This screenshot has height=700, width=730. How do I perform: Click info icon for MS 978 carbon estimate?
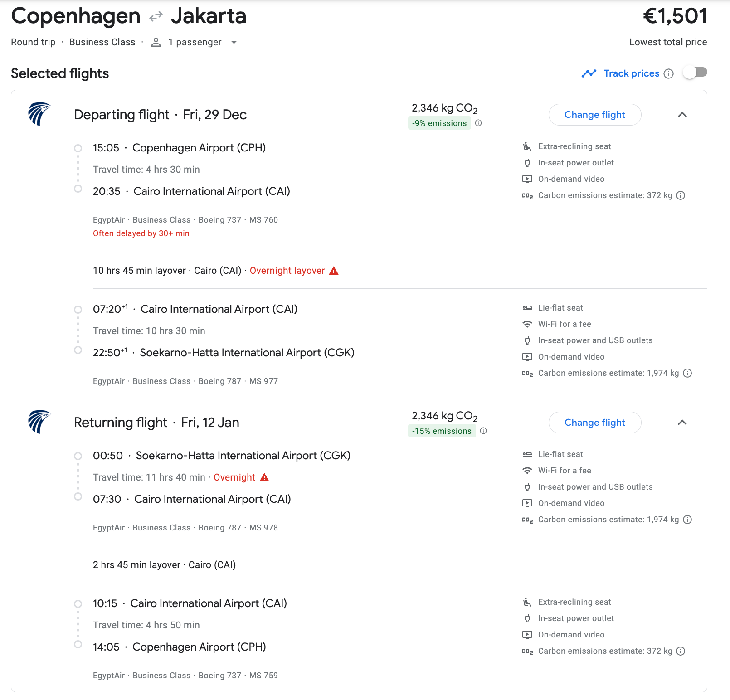click(x=687, y=520)
